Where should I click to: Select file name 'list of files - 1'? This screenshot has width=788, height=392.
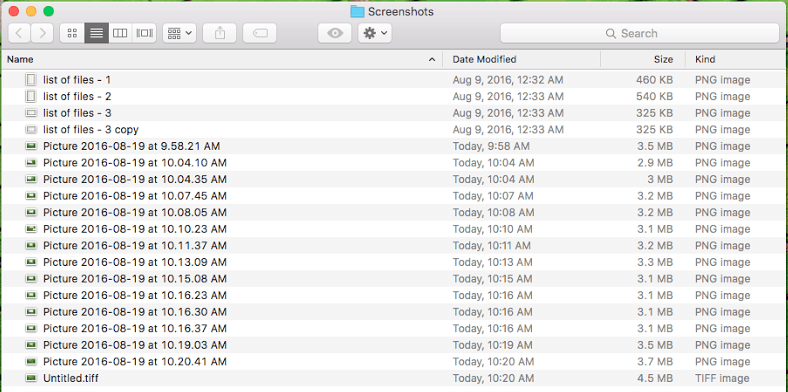tap(77, 80)
